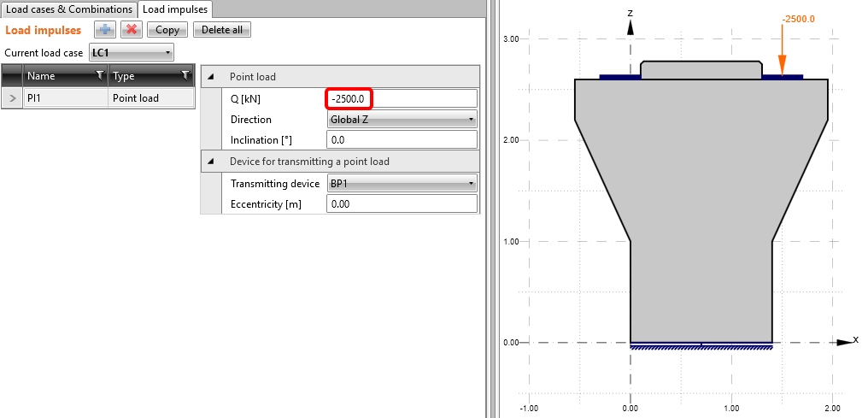
Task: Click the blue plus add impulse icon
Action: 105,30
